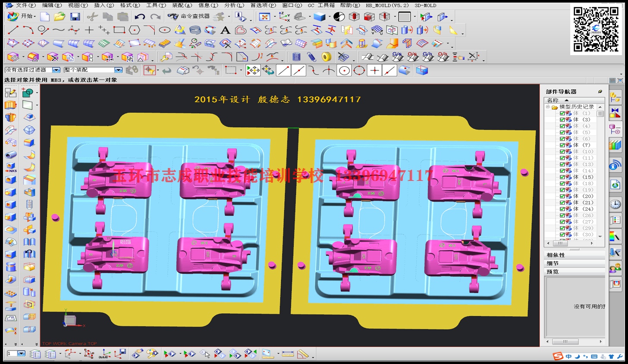Uncheck the 体 (7) checkbox
The height and width of the screenshot is (364, 628).
(x=562, y=145)
